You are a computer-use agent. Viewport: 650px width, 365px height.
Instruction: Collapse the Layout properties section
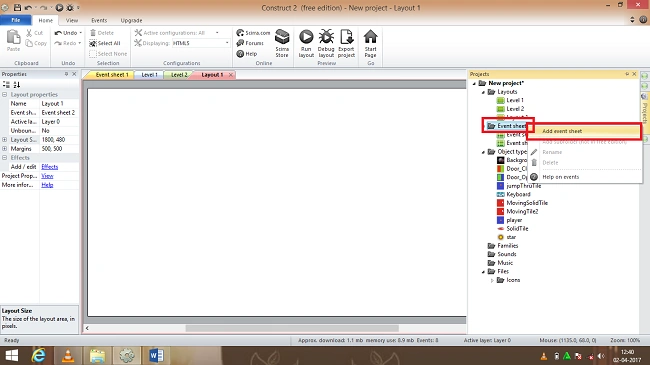point(5,95)
